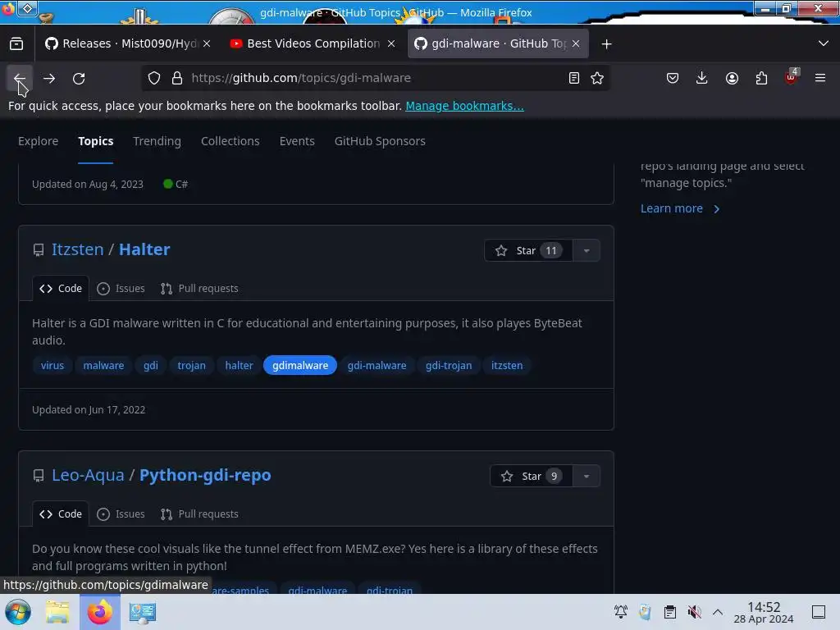Image resolution: width=840 pixels, height=630 pixels.
Task: Toggle reader view in address bar
Action: 573,78
